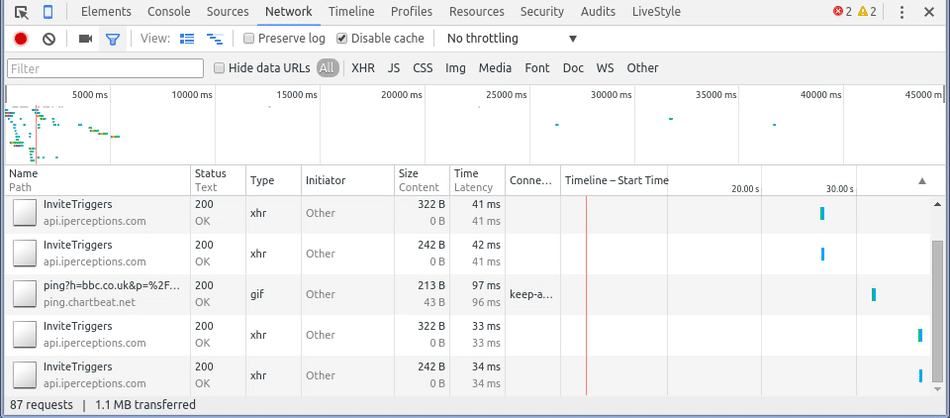Image resolution: width=950 pixels, height=418 pixels.
Task: Enable the Preserve log checkbox
Action: coord(249,39)
